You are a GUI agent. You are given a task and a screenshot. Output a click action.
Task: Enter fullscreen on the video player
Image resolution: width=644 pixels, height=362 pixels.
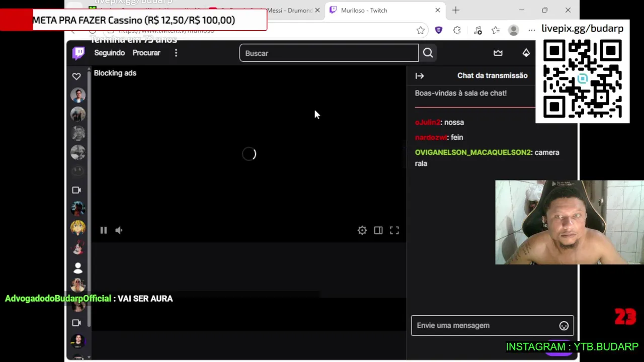tap(394, 230)
